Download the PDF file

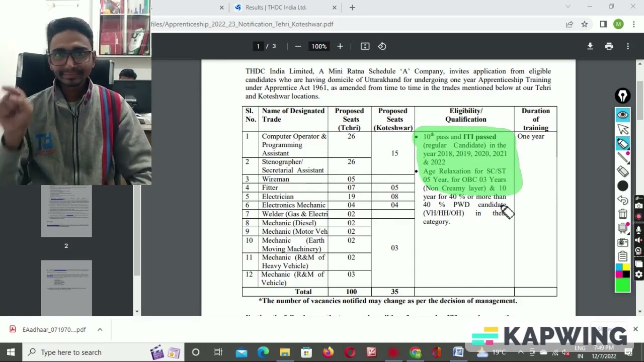coord(590,46)
